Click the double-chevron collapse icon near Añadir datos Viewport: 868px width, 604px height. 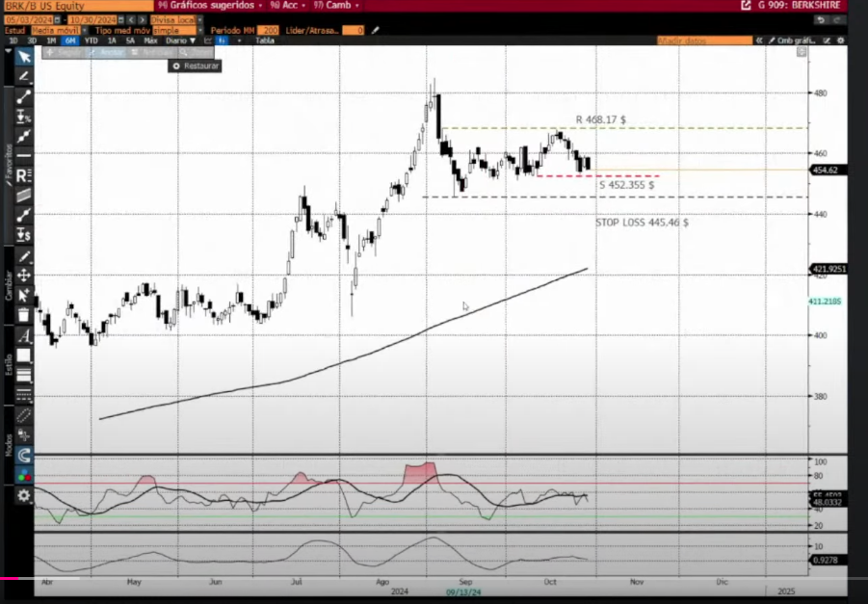click(x=759, y=40)
